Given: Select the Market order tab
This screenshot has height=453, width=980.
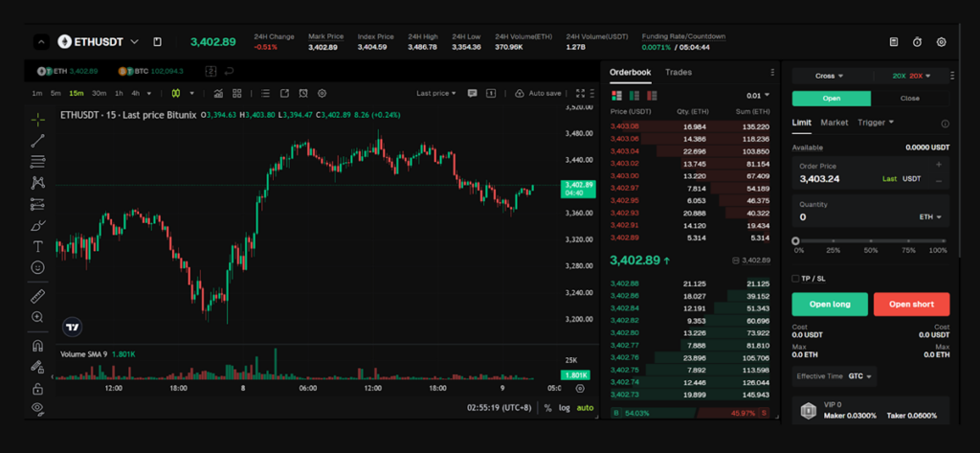Looking at the screenshot, I should point(835,123).
